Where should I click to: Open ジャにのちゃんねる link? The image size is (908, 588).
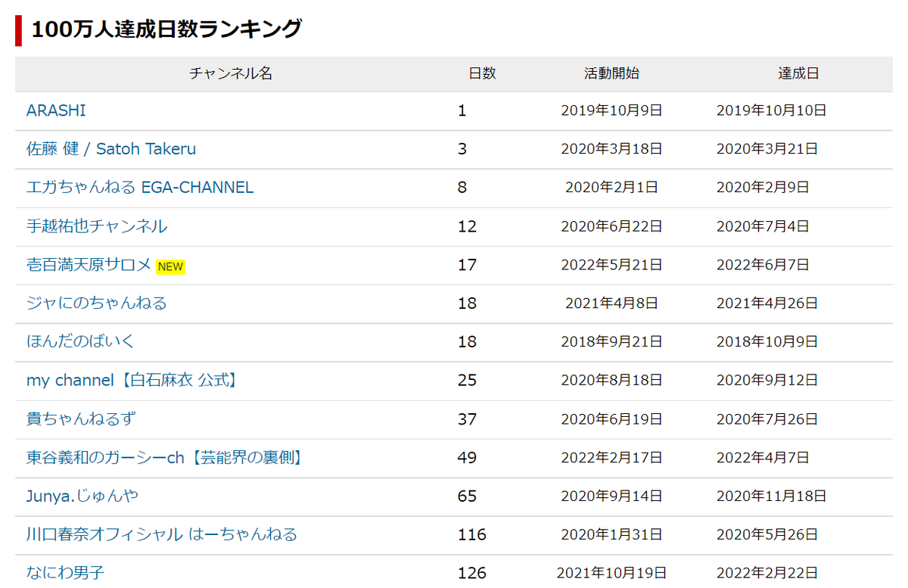pyautogui.click(x=97, y=303)
